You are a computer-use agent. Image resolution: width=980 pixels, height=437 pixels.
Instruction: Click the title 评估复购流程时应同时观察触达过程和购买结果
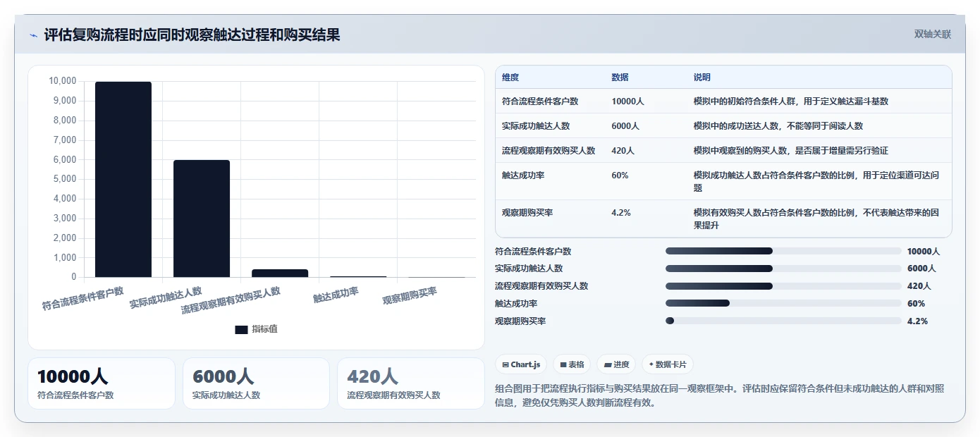(x=192, y=35)
